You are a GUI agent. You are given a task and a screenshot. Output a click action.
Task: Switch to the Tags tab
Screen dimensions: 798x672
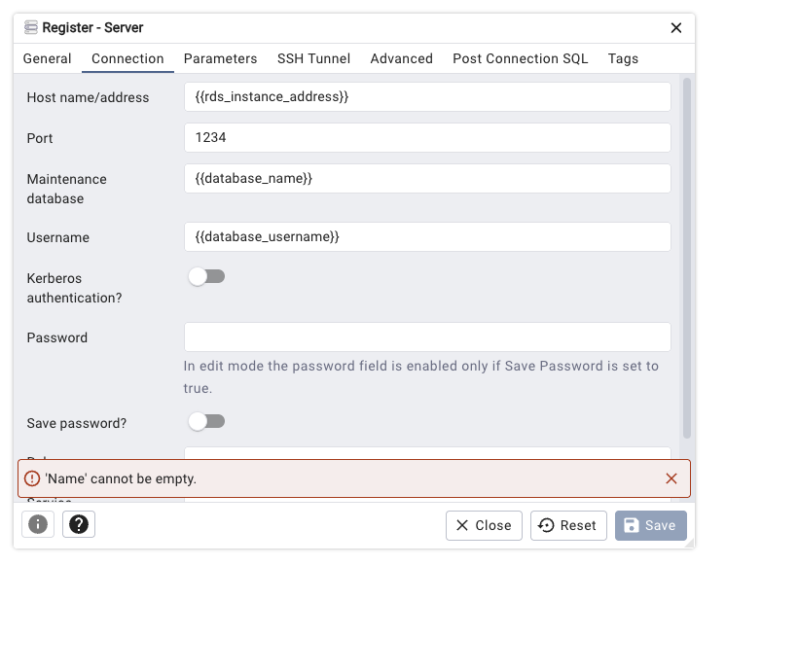tap(623, 58)
